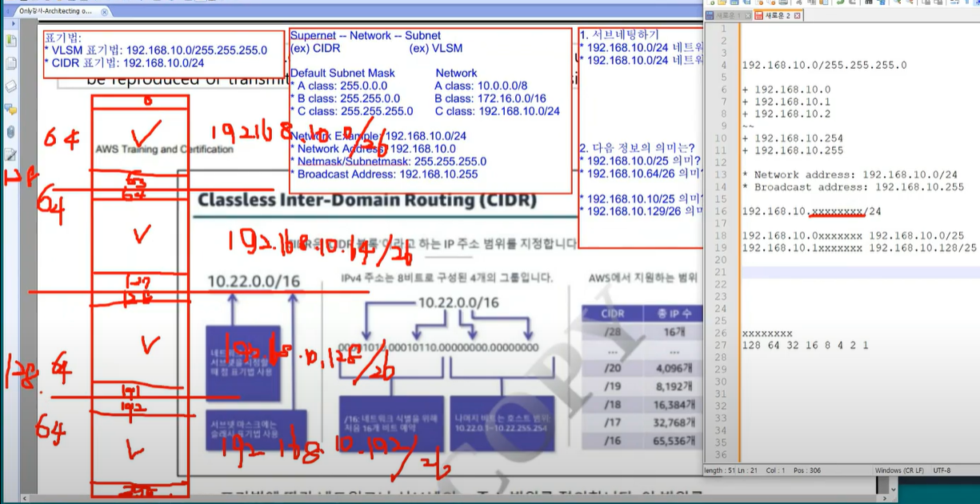
Task: Click editor line 192.168.10.xxxxxxxx/24
Action: tap(811, 211)
